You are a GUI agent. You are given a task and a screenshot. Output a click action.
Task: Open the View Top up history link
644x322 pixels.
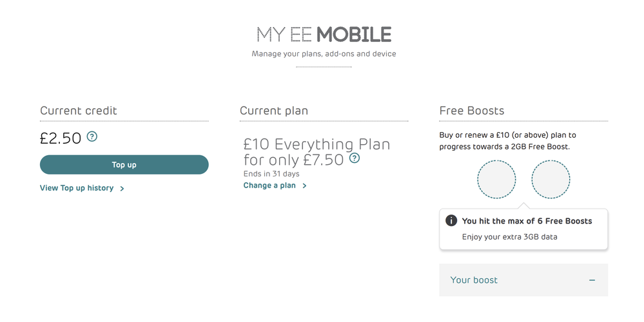(x=77, y=188)
